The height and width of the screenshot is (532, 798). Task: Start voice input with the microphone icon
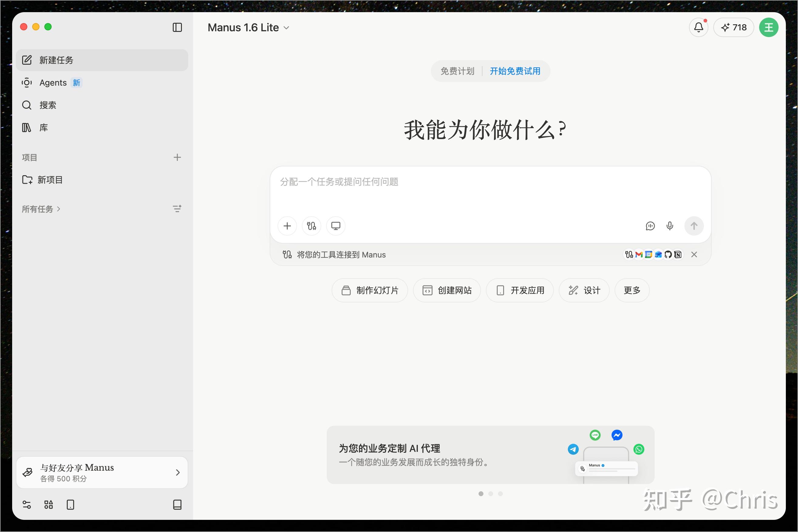[x=670, y=226]
